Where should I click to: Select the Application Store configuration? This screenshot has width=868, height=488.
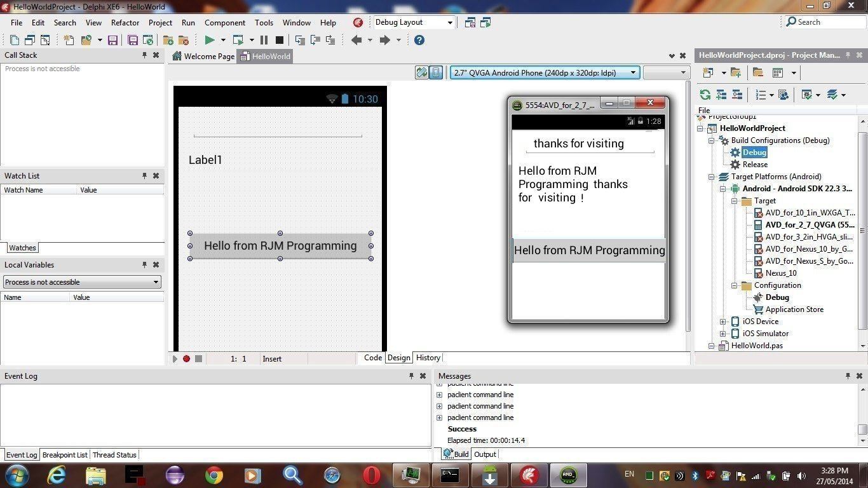tap(794, 309)
